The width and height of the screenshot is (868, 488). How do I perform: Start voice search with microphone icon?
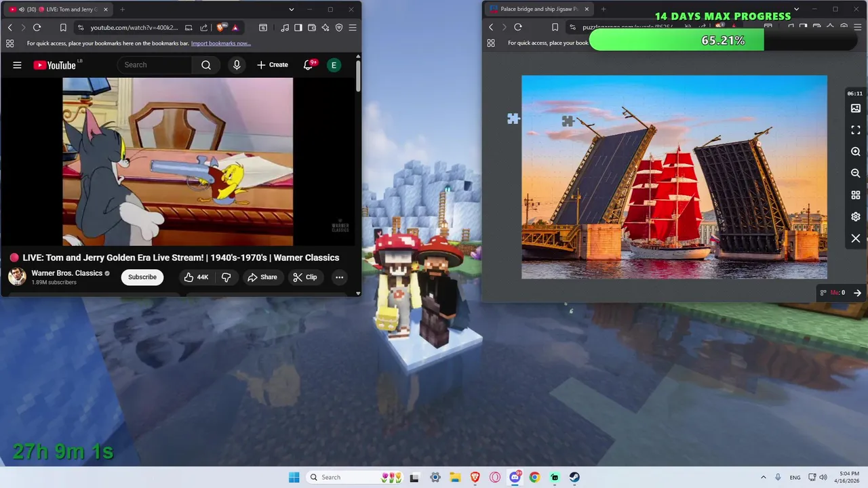tap(237, 65)
